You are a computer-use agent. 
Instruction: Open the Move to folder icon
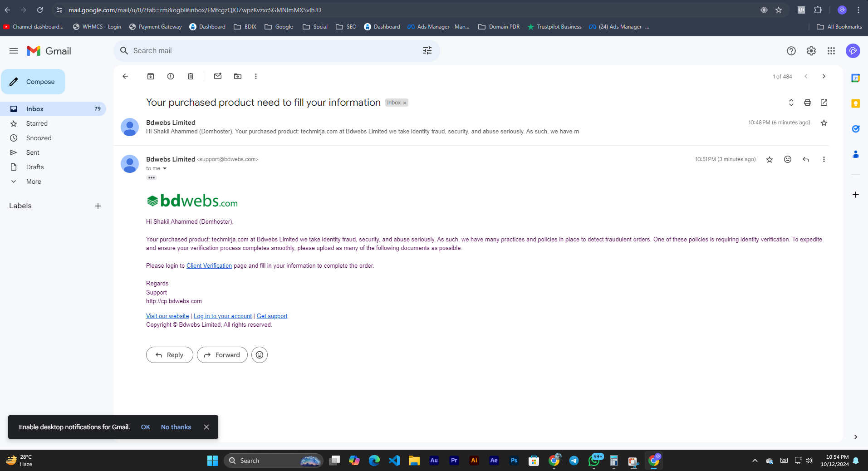[238, 76]
